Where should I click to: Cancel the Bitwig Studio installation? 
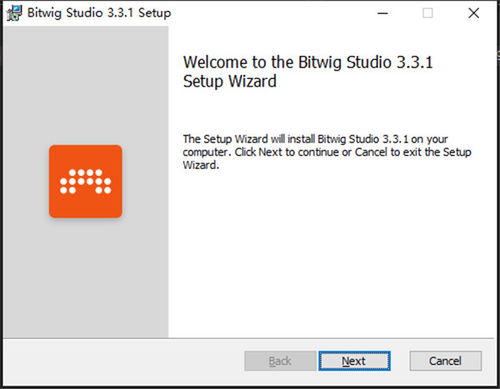click(445, 361)
